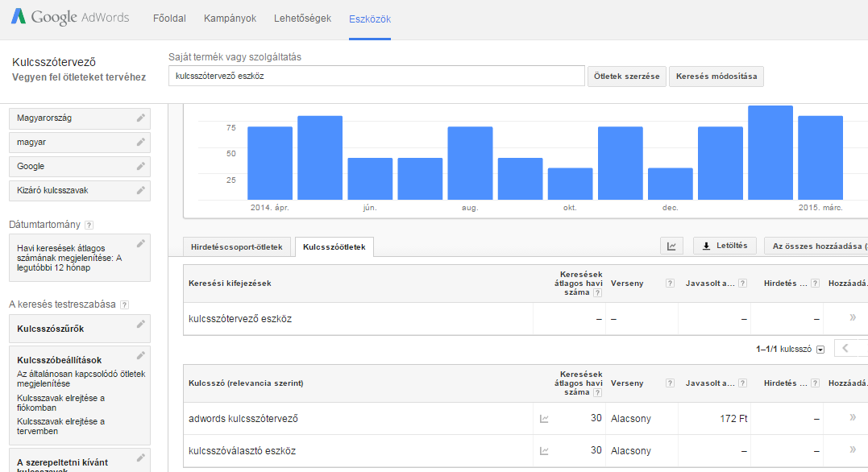Click the 'Keresés módosítása' button
This screenshot has width=868, height=472.
(x=716, y=77)
